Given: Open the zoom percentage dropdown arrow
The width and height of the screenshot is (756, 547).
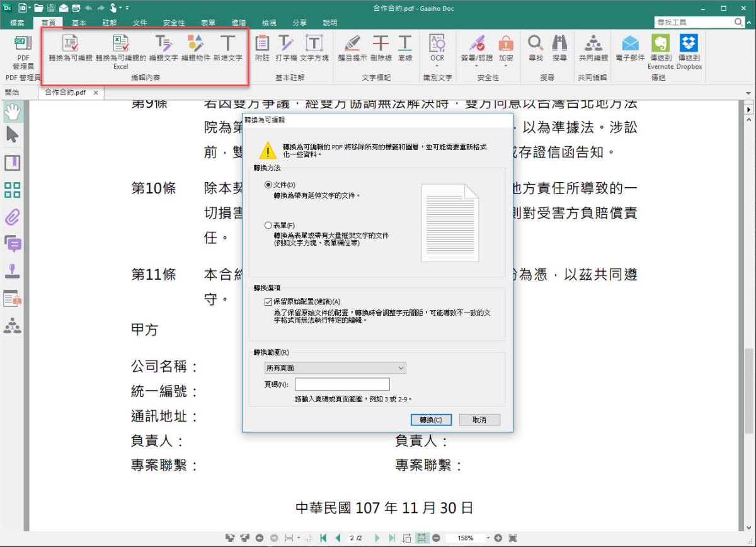Looking at the screenshot, I should [488, 538].
